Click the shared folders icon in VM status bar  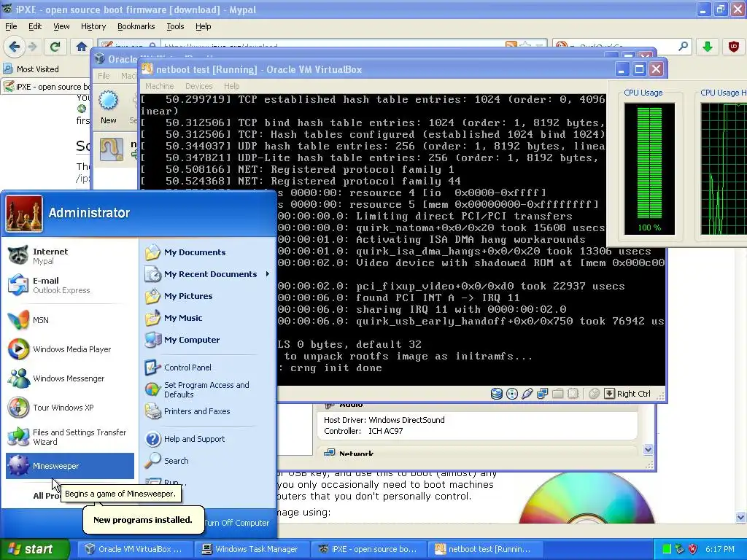[557, 394]
